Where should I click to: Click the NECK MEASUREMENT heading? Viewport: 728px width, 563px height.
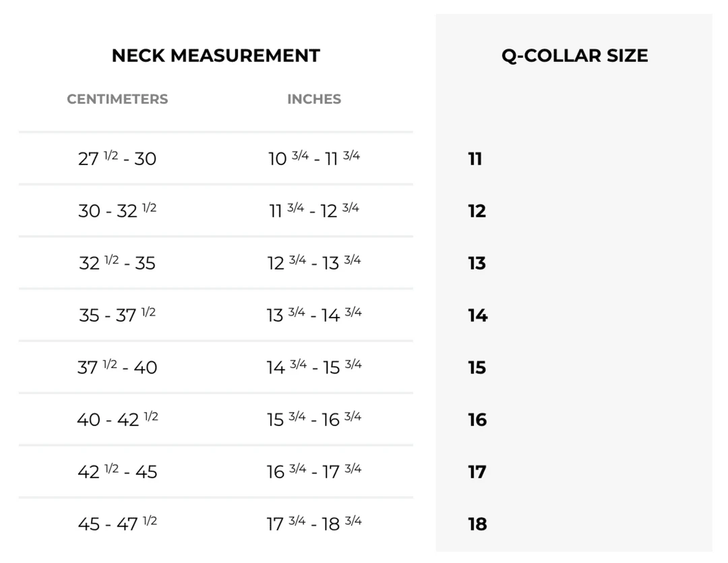[x=216, y=55]
